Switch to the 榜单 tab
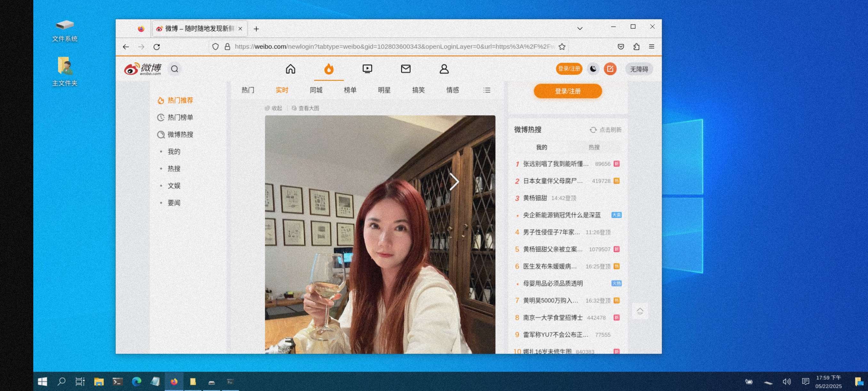The width and height of the screenshot is (868, 391). 350,90
